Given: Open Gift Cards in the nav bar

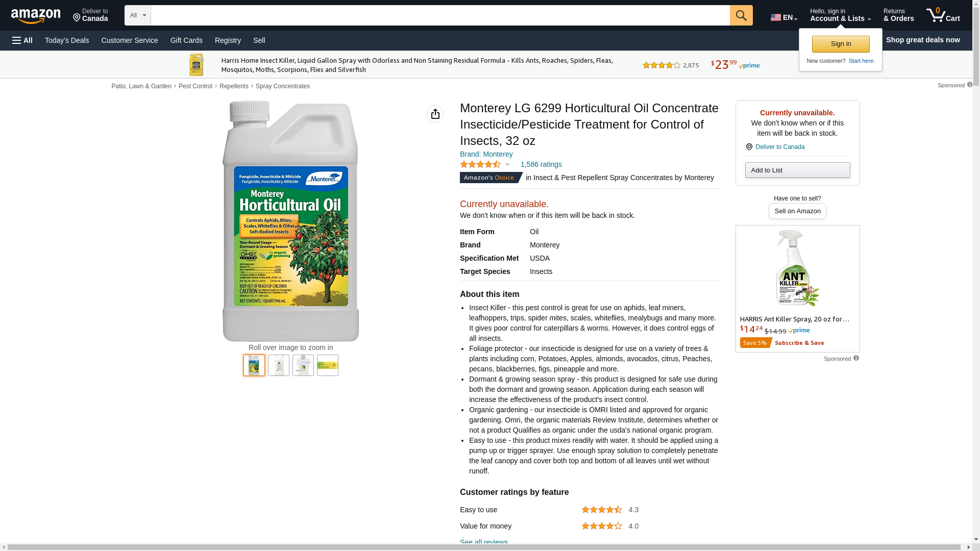Looking at the screenshot, I should (186, 40).
